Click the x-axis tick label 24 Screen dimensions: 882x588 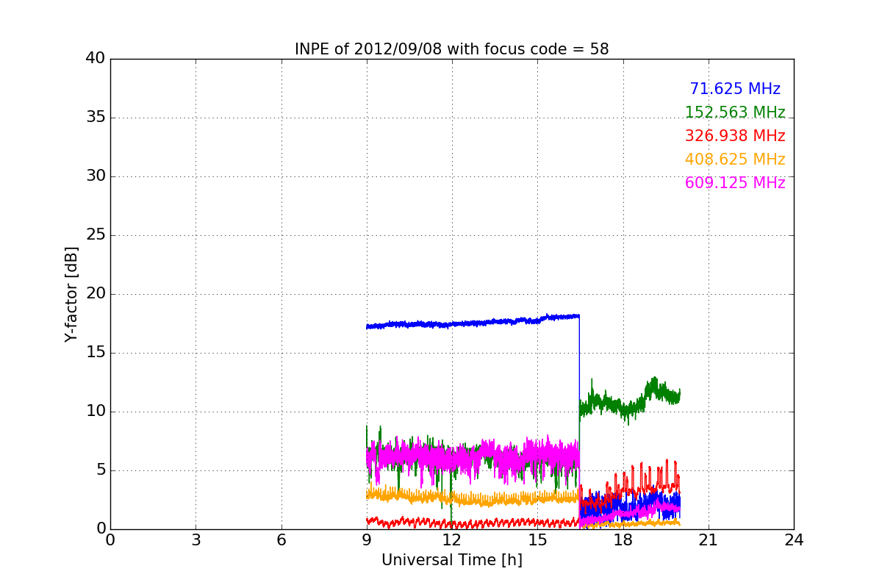tap(794, 540)
